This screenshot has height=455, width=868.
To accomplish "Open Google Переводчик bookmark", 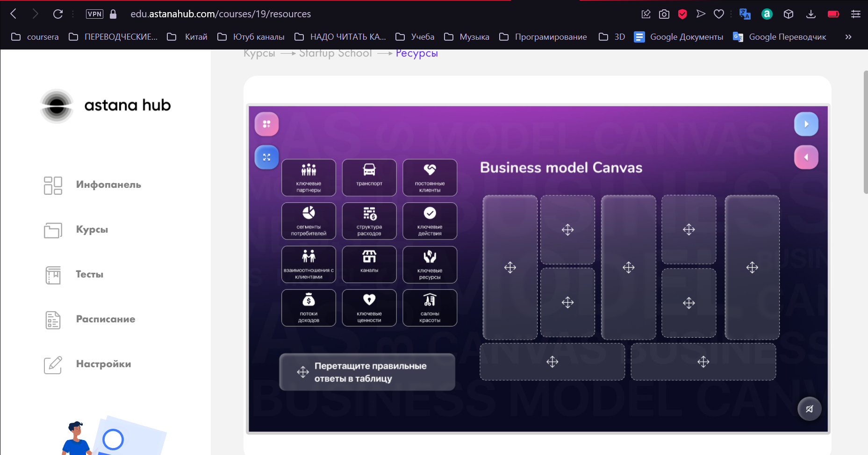I will (x=780, y=37).
